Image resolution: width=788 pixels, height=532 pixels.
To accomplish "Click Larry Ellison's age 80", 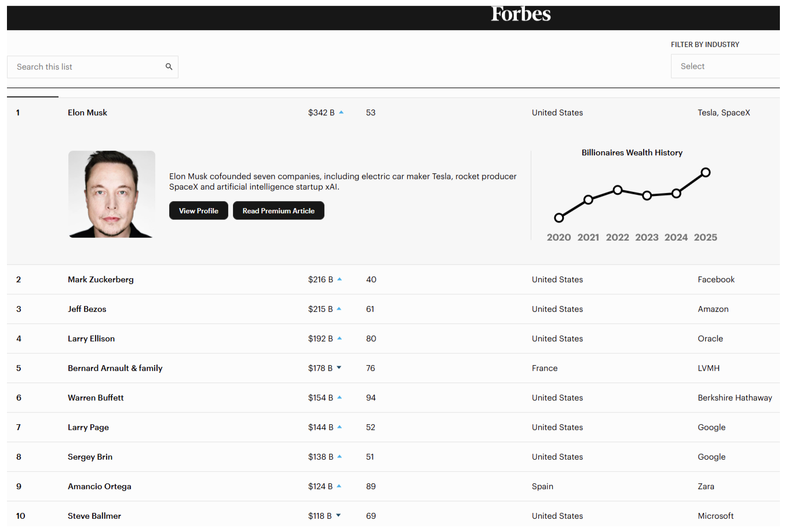I will click(371, 338).
